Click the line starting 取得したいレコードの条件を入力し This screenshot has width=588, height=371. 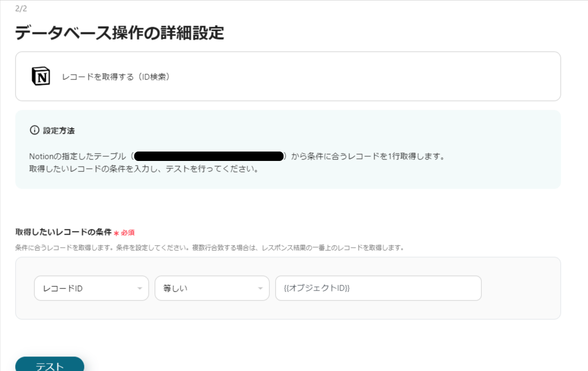(144, 169)
